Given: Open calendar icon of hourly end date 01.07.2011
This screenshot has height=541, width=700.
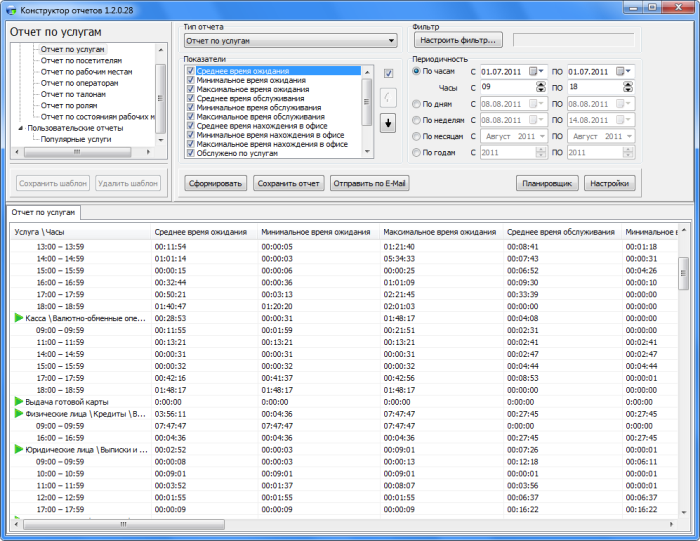Looking at the screenshot, I should tap(620, 71).
